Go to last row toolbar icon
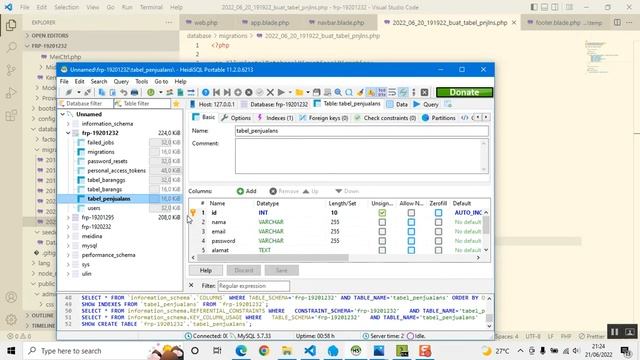 click(227, 93)
